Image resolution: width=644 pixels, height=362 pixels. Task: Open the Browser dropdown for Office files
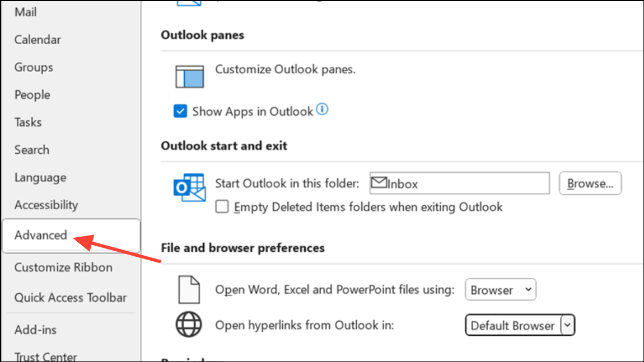coord(500,290)
